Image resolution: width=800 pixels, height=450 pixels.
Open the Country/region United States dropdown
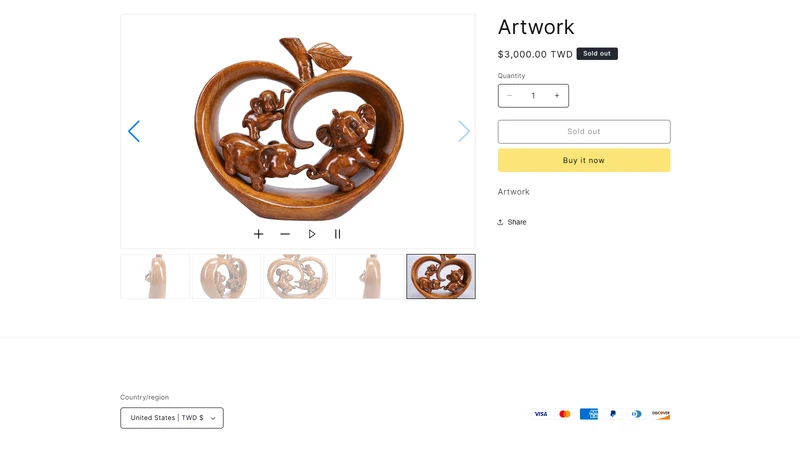[x=172, y=418]
